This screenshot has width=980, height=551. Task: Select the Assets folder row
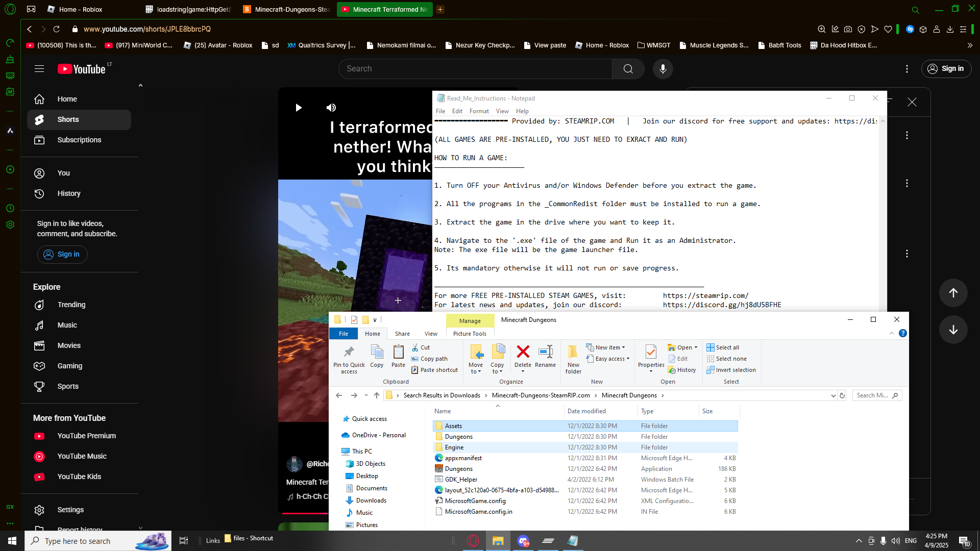point(585,426)
